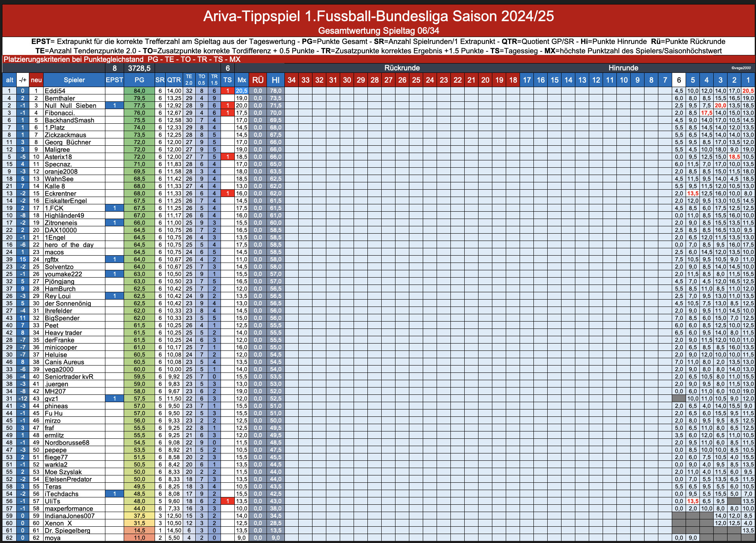Screen dimensions: 756x543
Task: Click the red TS cell in Asterix18's row
Action: coord(227,157)
